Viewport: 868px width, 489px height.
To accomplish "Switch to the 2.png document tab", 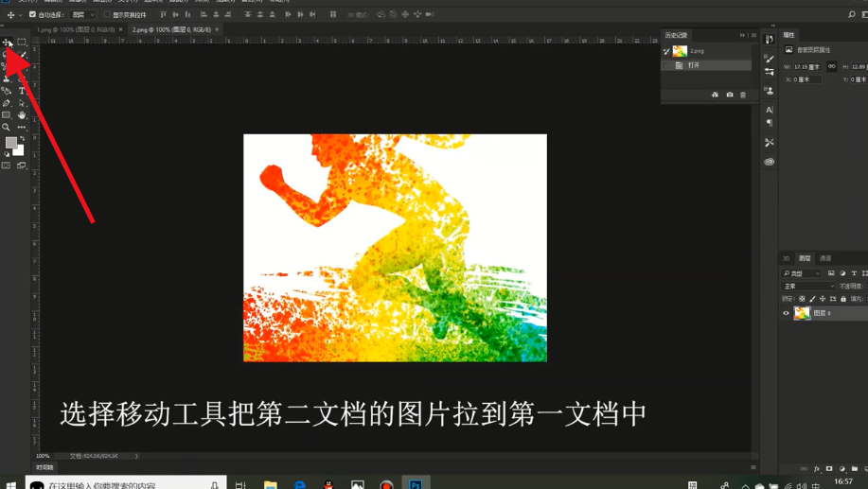I will pos(171,29).
